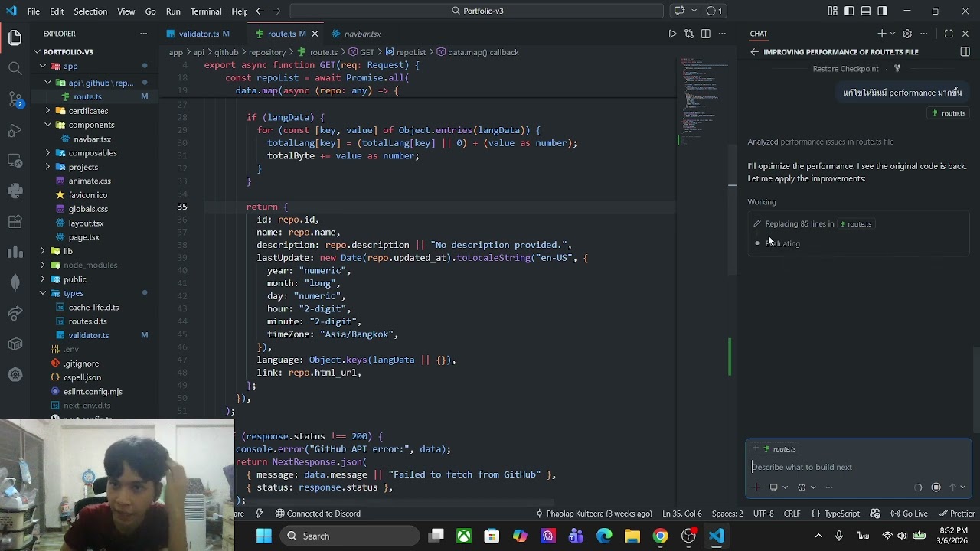This screenshot has width=980, height=551.
Task: Navigate back with title bar arrow
Action: [260, 11]
